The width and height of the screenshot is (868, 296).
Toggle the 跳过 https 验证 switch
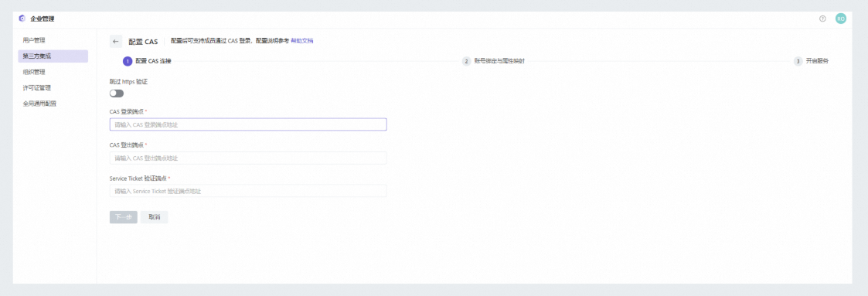click(x=117, y=94)
